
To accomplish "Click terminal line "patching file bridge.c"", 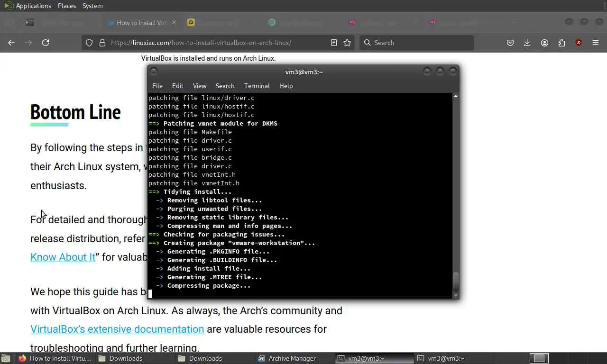I will click(190, 157).
